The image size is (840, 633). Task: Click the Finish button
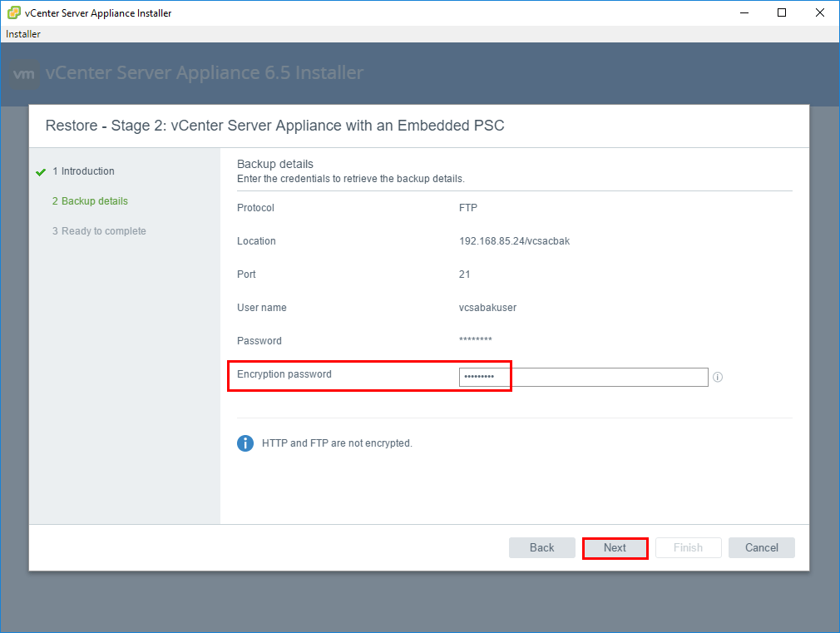[689, 548]
